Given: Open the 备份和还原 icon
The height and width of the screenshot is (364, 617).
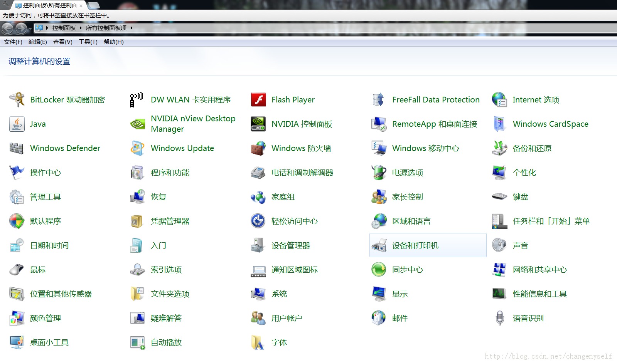Looking at the screenshot, I should point(499,148).
